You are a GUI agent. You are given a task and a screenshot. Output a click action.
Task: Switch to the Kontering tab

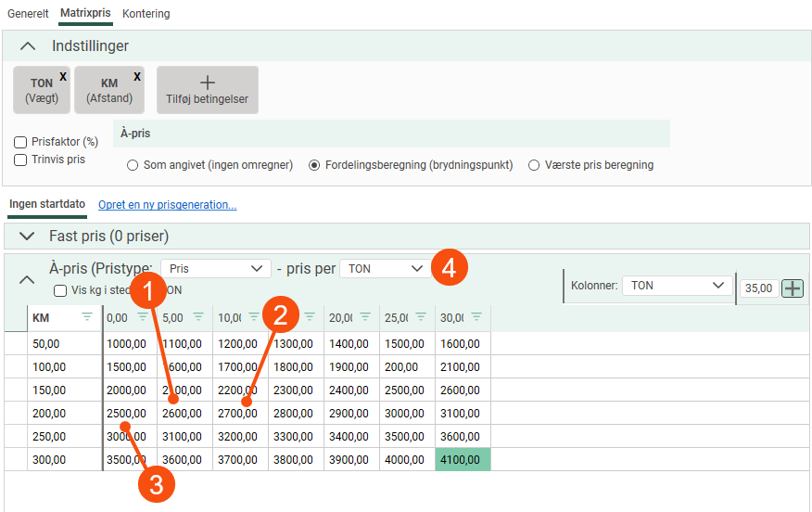tap(146, 14)
